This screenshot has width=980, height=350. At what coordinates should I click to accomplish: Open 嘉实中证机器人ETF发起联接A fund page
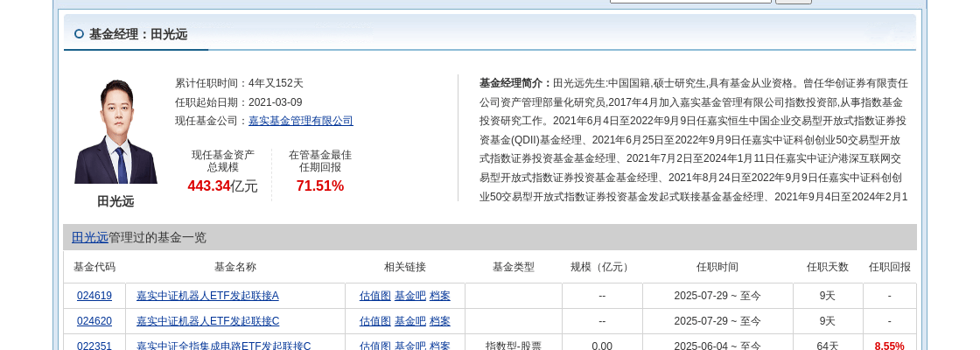point(207,296)
